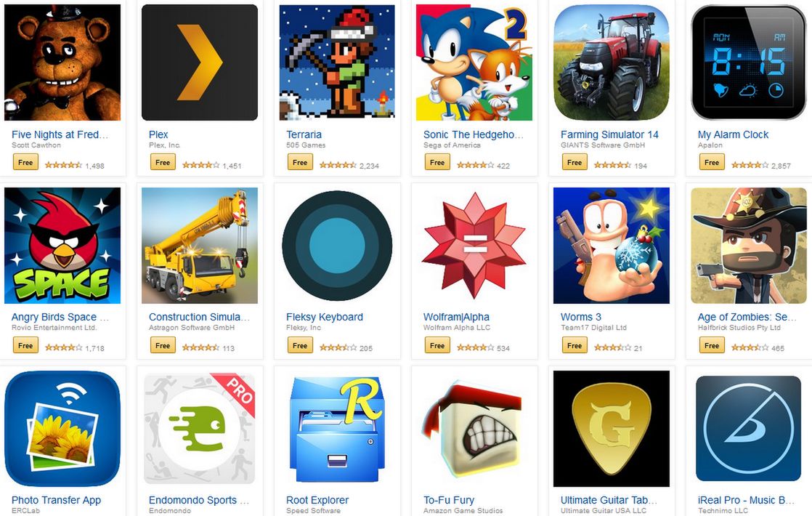Select the Plex app icon

[x=200, y=63]
